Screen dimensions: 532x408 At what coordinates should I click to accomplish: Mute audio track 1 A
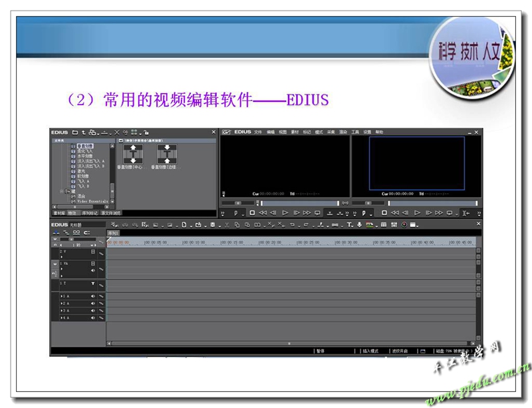(93, 296)
